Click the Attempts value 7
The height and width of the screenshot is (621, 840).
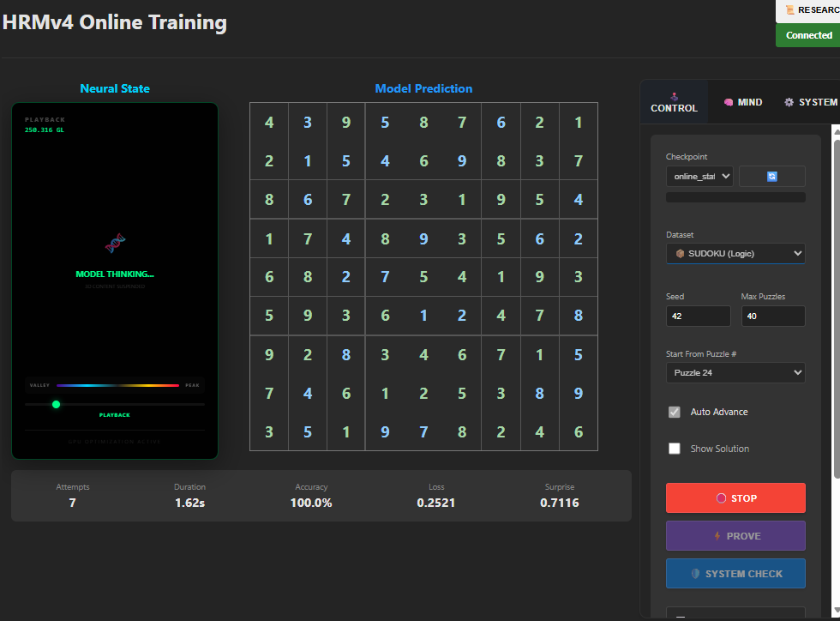(x=72, y=503)
